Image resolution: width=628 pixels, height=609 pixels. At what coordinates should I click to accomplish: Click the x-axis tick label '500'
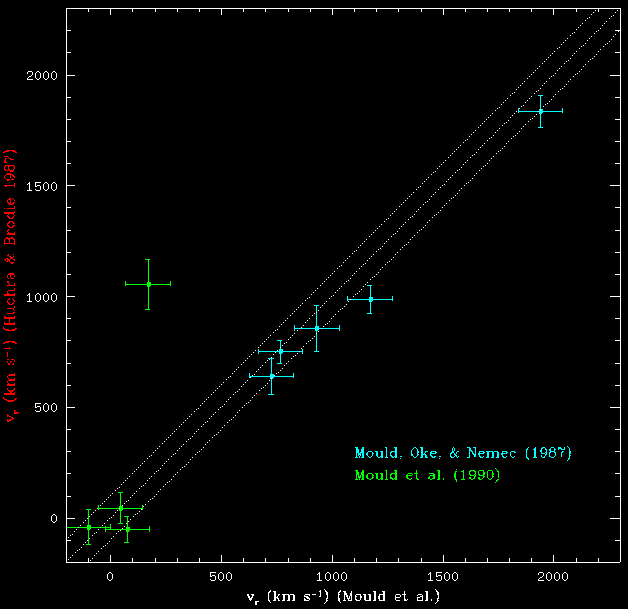click(x=221, y=577)
